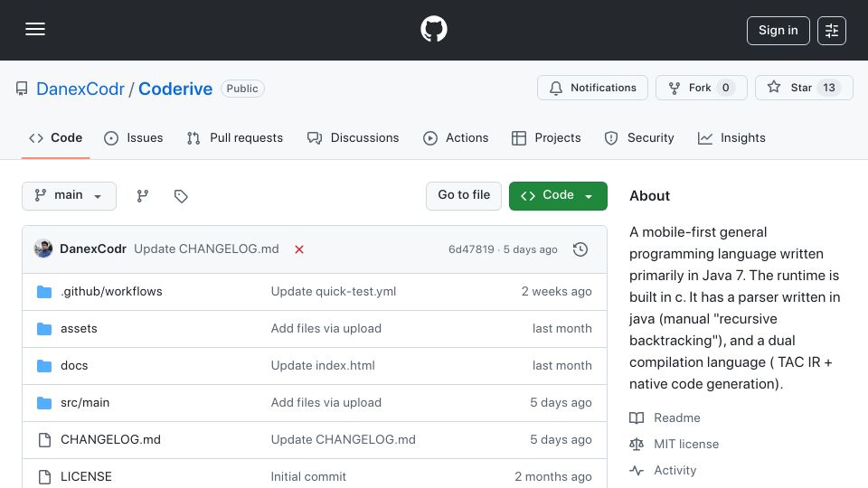
Task: Star the Coderive repository
Action: click(x=804, y=88)
